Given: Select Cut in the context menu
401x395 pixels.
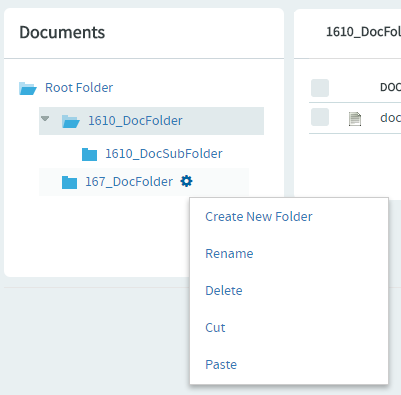Looking at the screenshot, I should coord(215,328).
